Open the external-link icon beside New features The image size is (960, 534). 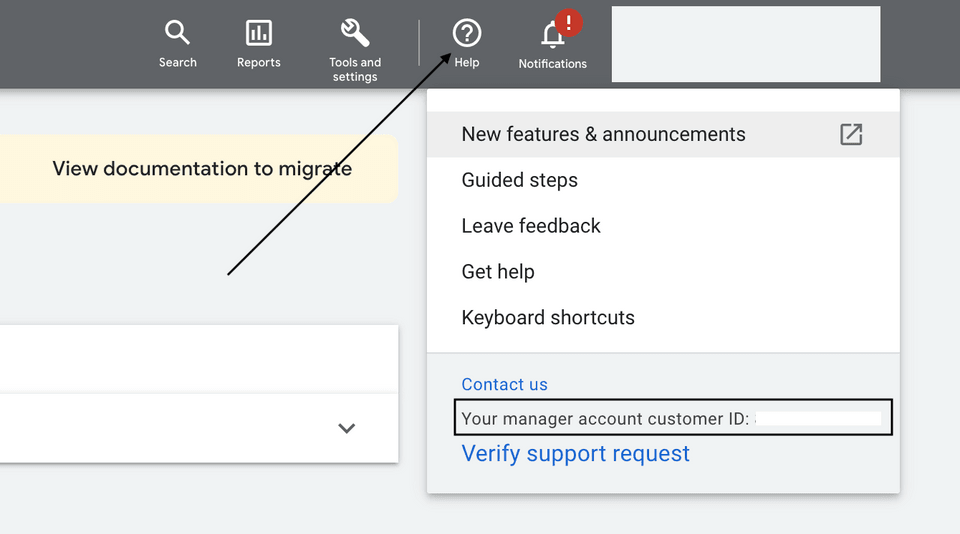851,134
